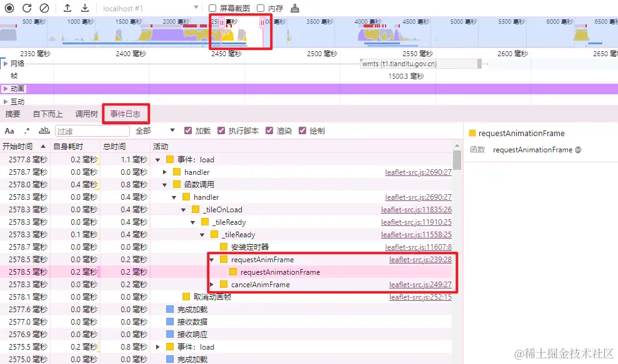Open link leaflet-src.js:11607:8
618x364 pixels.
click(418, 247)
